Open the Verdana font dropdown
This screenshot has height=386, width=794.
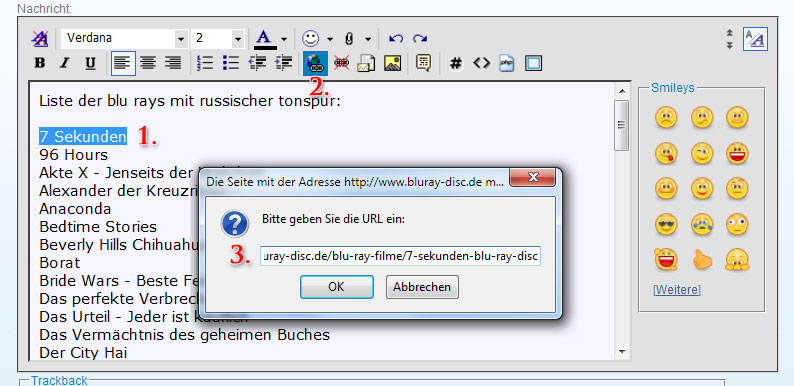(181, 38)
